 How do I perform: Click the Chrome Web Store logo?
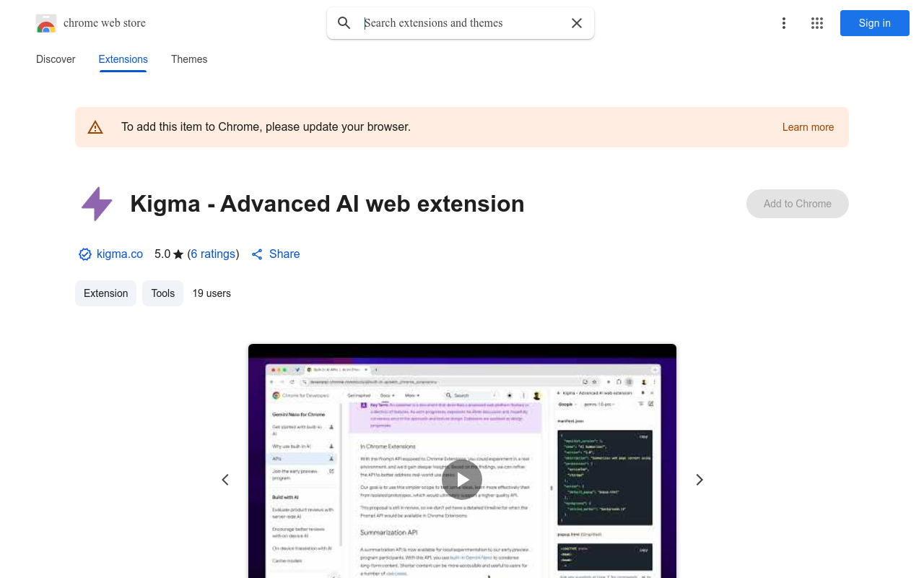(x=46, y=23)
